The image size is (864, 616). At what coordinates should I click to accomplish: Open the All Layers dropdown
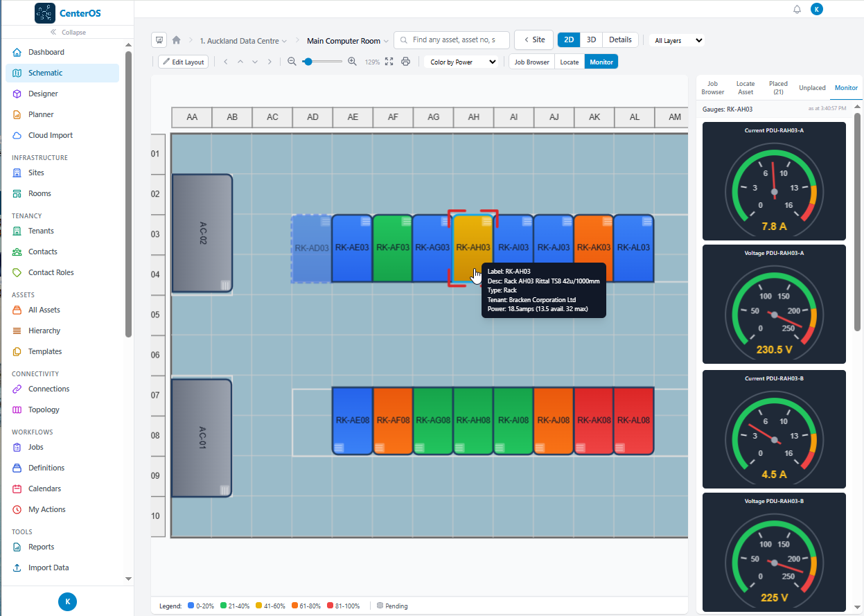coord(678,40)
